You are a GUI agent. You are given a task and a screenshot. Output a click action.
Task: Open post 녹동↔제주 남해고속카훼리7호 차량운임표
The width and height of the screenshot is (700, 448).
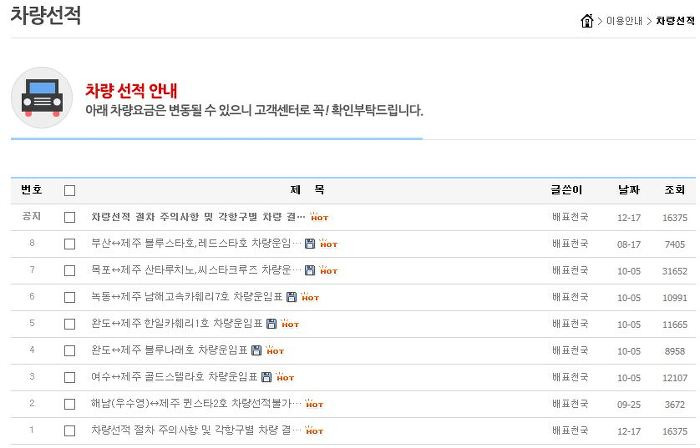coord(187,297)
